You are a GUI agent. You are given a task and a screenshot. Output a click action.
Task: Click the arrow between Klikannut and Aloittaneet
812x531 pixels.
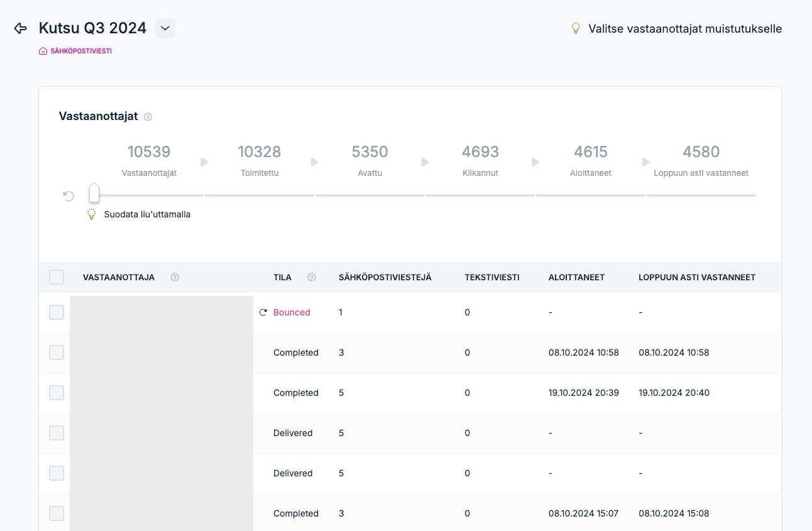535,162
